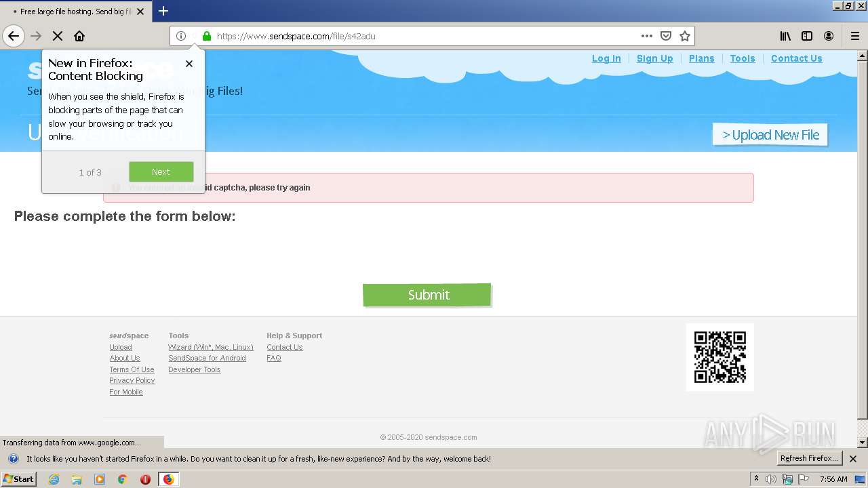Screen dimensions: 868x488
Task: Go to the Plans page
Action: [x=702, y=58]
